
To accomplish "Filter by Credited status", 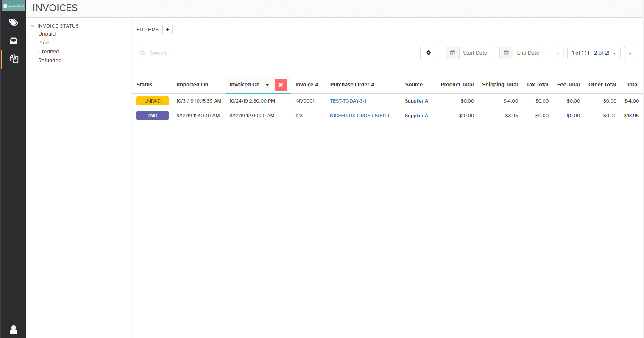I will point(49,52).
